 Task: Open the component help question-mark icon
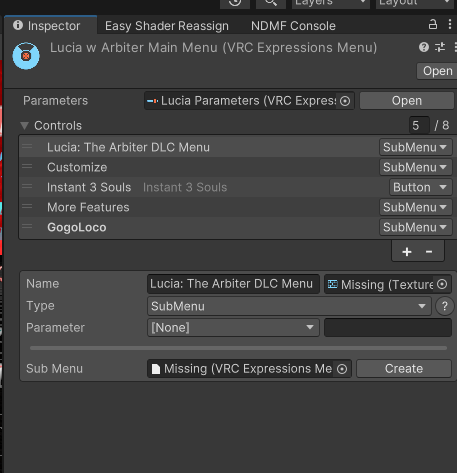[x=424, y=47]
